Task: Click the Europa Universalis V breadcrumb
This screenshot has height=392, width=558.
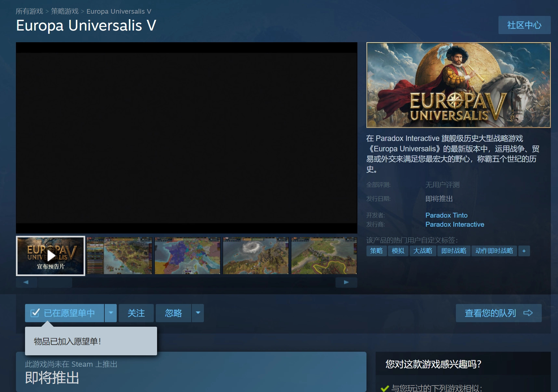Action: (x=119, y=11)
